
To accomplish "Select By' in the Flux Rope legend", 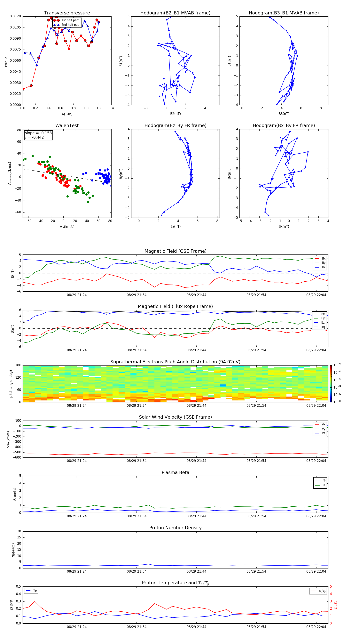I will coord(320,318).
